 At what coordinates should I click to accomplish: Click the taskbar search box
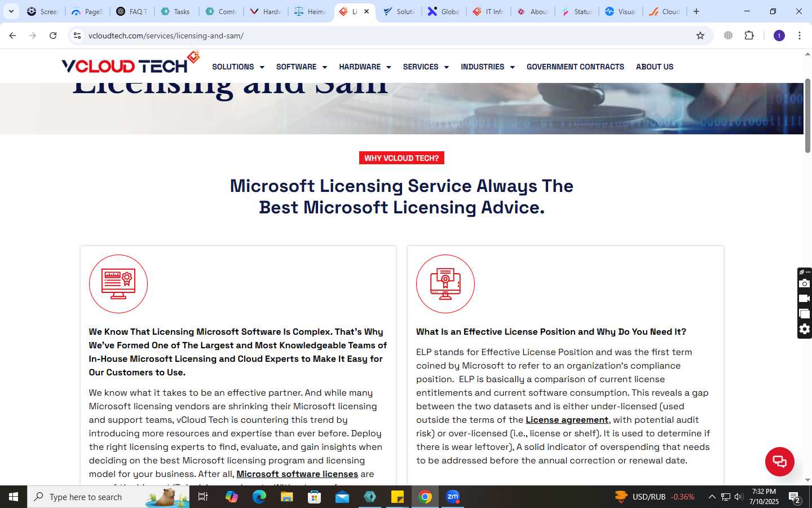tap(108, 497)
